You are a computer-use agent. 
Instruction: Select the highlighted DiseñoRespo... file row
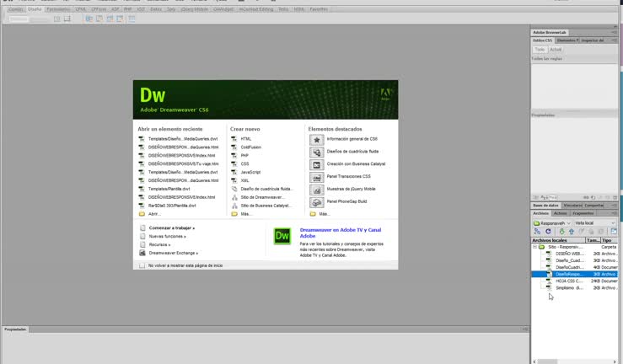pos(575,275)
